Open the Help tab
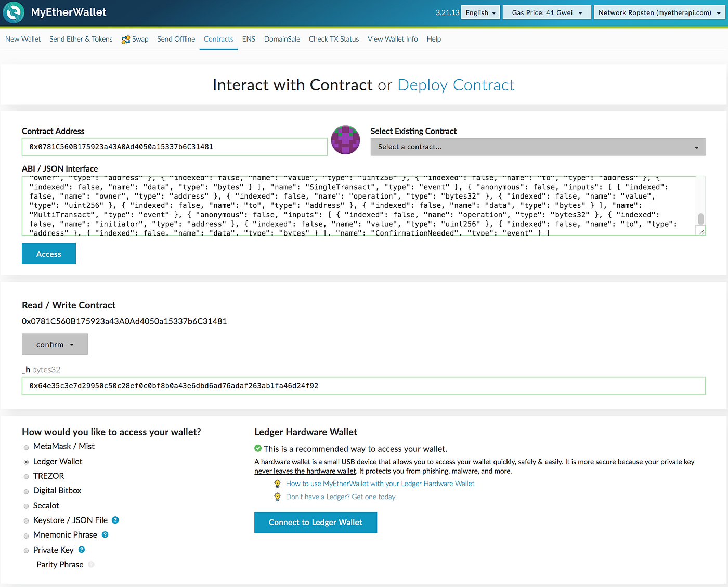This screenshot has width=728, height=587. click(x=434, y=39)
